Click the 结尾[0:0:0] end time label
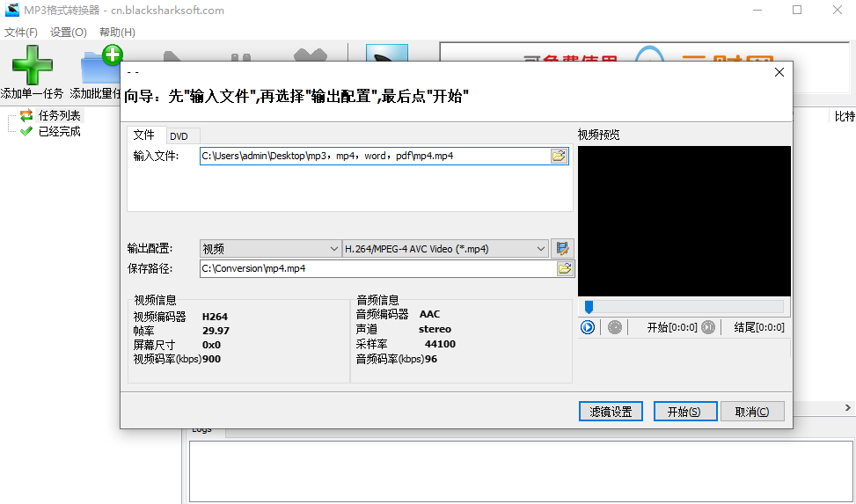This screenshot has width=856, height=504. [759, 327]
